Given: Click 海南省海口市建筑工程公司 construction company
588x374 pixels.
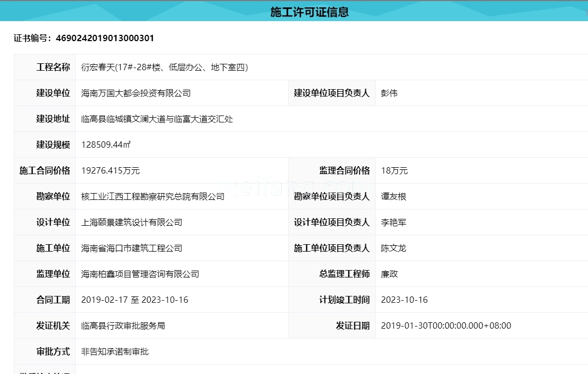Looking at the screenshot, I should [131, 248].
